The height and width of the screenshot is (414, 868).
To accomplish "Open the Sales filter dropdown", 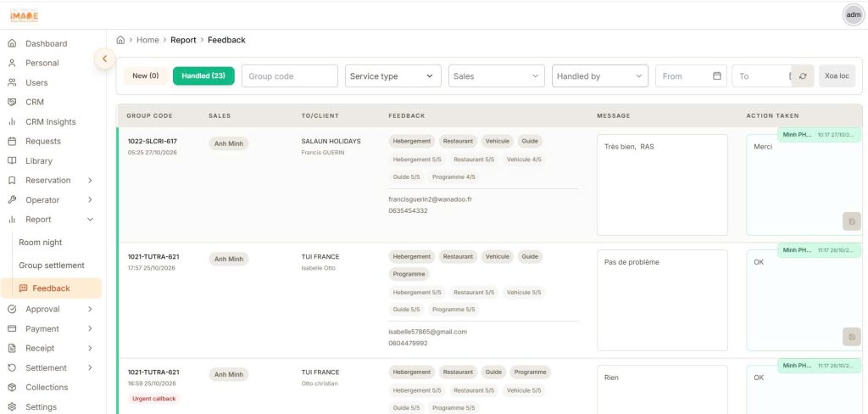I will (x=497, y=76).
